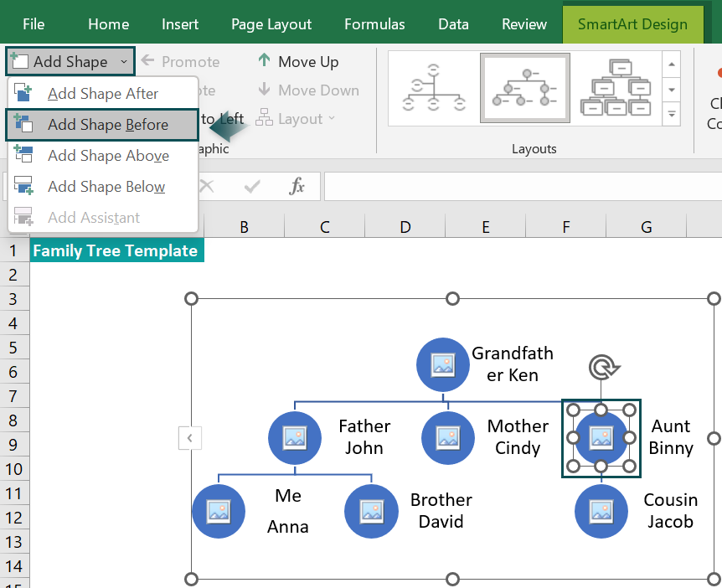
Task: Click the Family Tree Template cell
Action: tap(117, 250)
